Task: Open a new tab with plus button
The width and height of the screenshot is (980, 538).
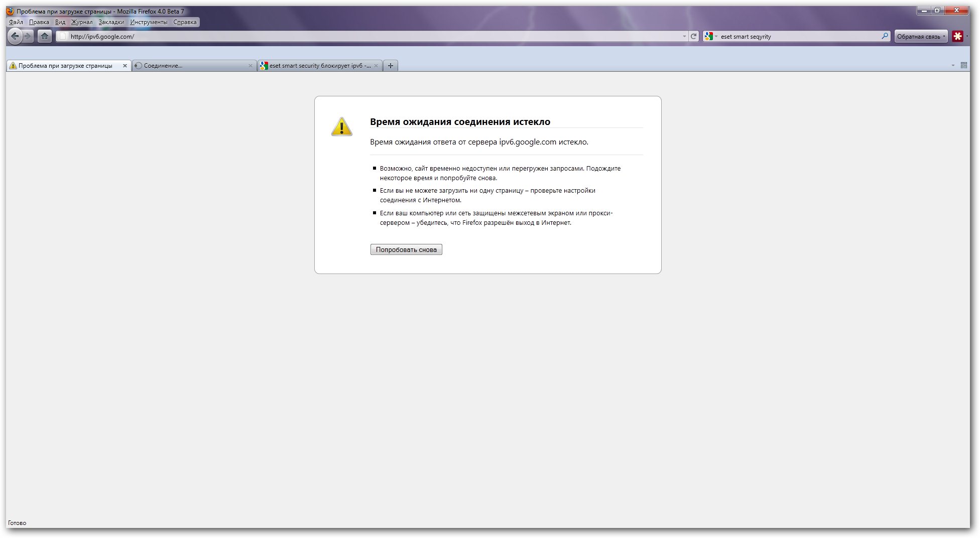Action: (x=391, y=66)
